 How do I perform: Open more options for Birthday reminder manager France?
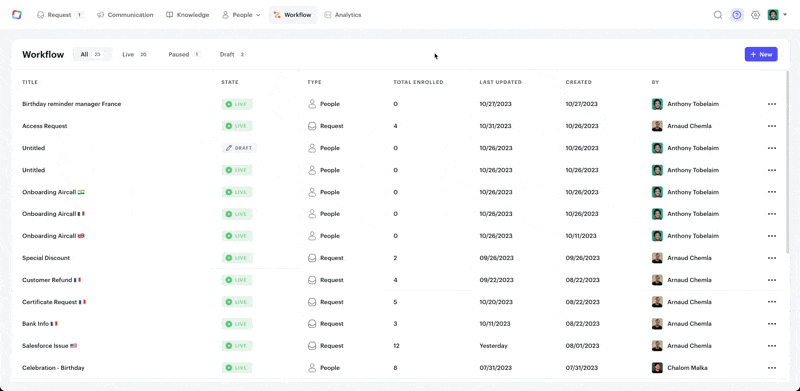pyautogui.click(x=771, y=104)
